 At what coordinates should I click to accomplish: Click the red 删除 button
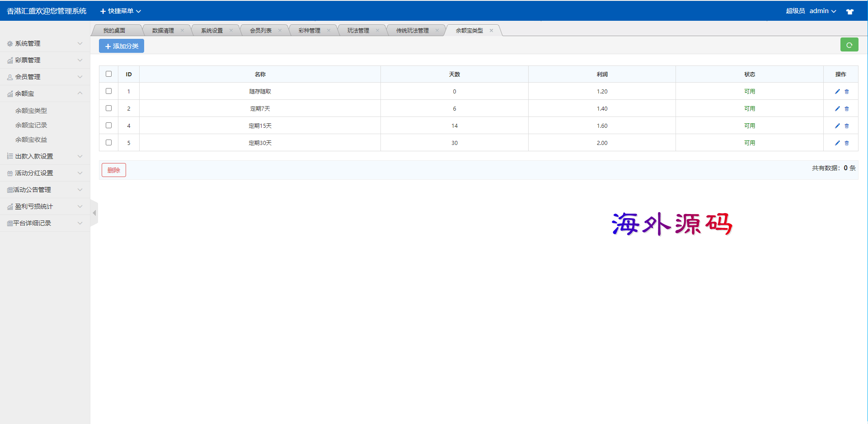(114, 170)
